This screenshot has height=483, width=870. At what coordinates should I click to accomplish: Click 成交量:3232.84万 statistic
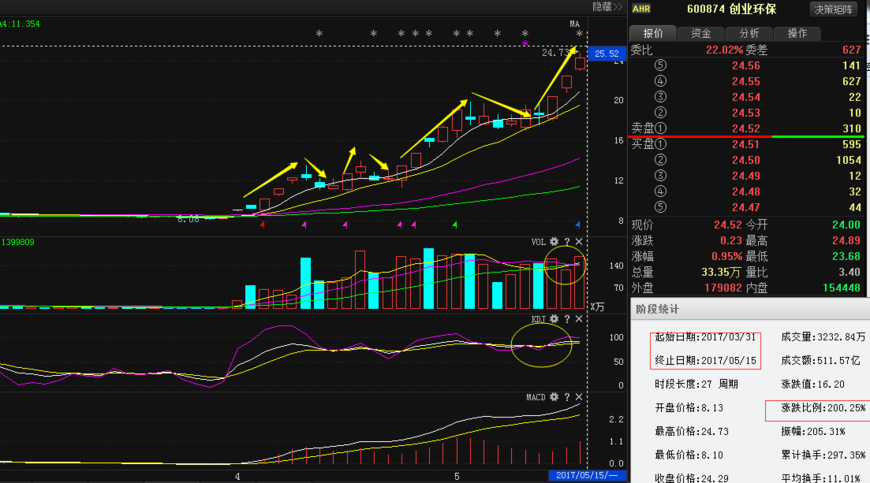(x=823, y=337)
